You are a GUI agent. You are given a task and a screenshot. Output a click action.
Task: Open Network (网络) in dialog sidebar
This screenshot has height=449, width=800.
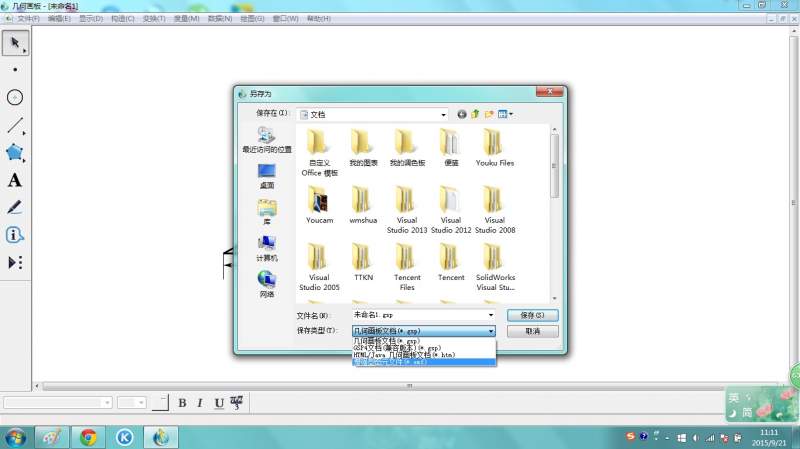tap(267, 285)
